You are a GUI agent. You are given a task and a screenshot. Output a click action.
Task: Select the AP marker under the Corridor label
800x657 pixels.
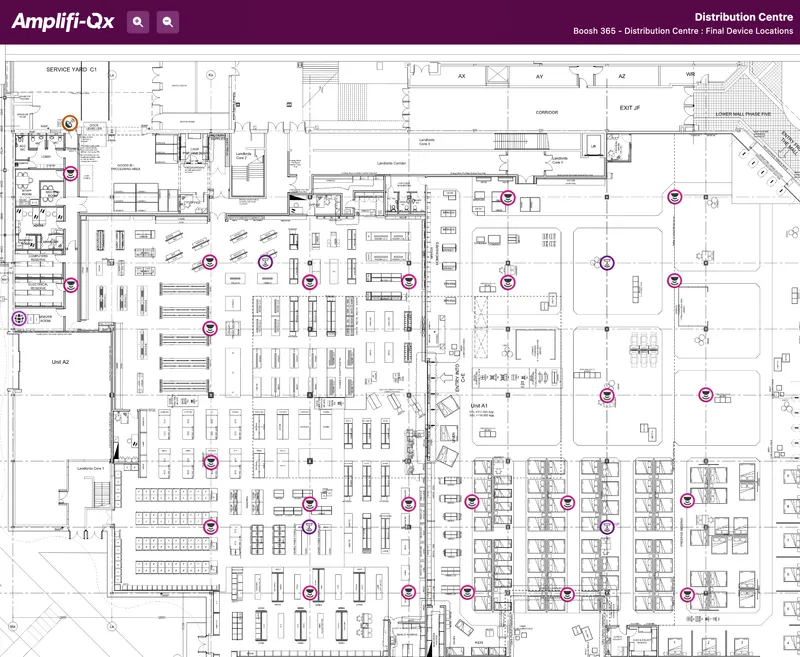pos(507,197)
